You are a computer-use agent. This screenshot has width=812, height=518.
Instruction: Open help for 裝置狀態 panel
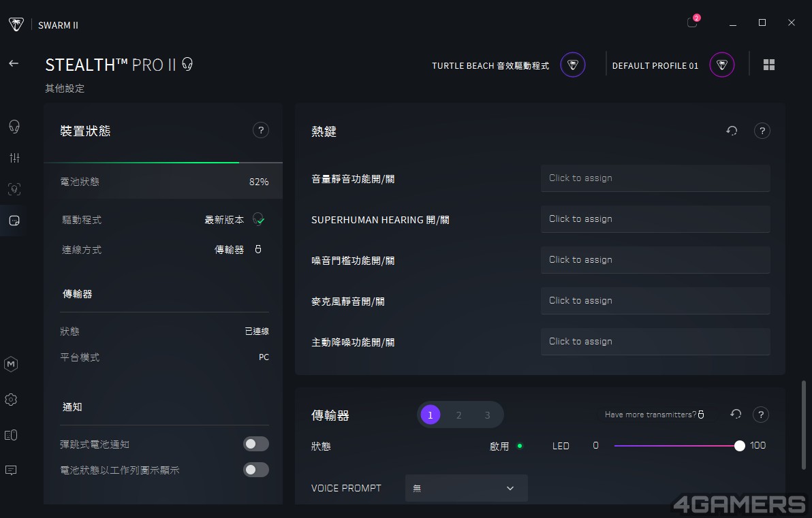click(x=260, y=131)
